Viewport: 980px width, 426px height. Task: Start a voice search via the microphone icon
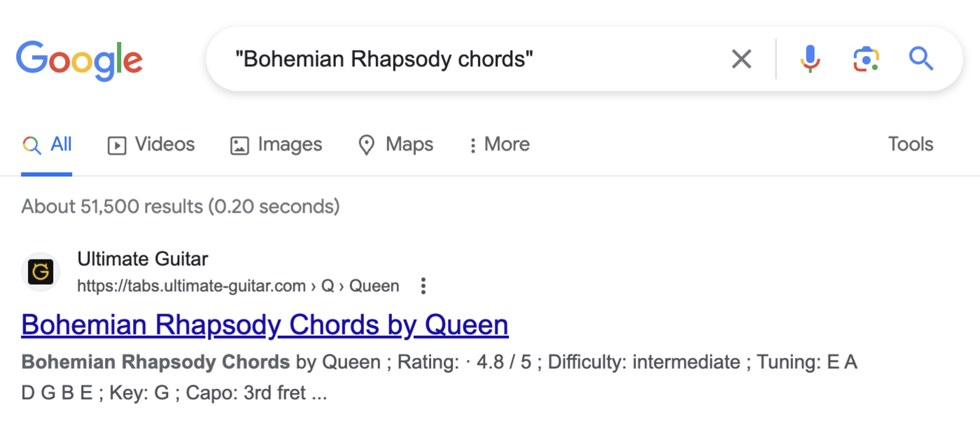click(810, 59)
